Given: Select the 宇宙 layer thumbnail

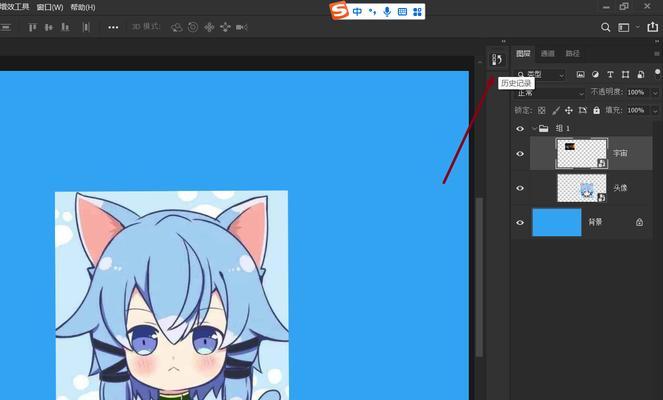Looking at the screenshot, I should pos(581,153).
